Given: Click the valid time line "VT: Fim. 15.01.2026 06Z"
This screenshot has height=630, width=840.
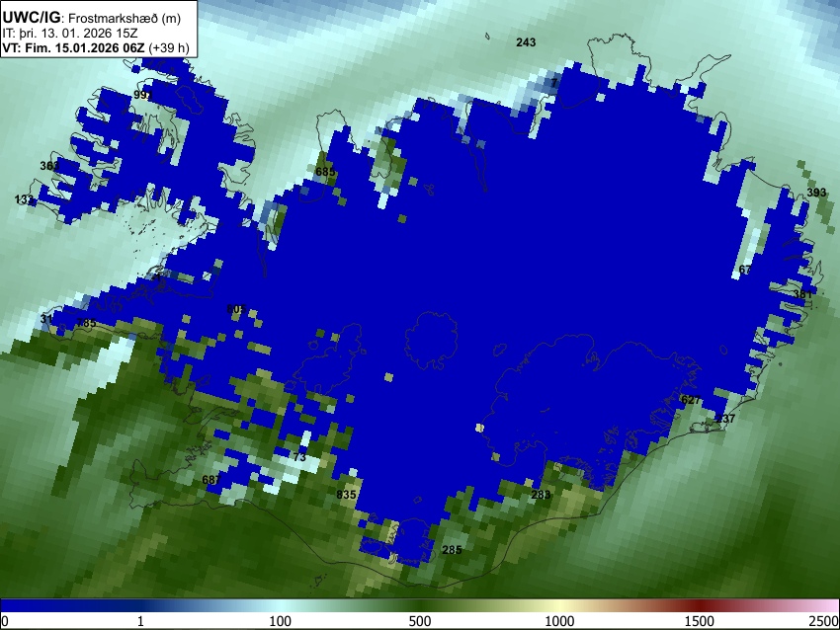Looking at the screenshot, I should tap(73, 47).
